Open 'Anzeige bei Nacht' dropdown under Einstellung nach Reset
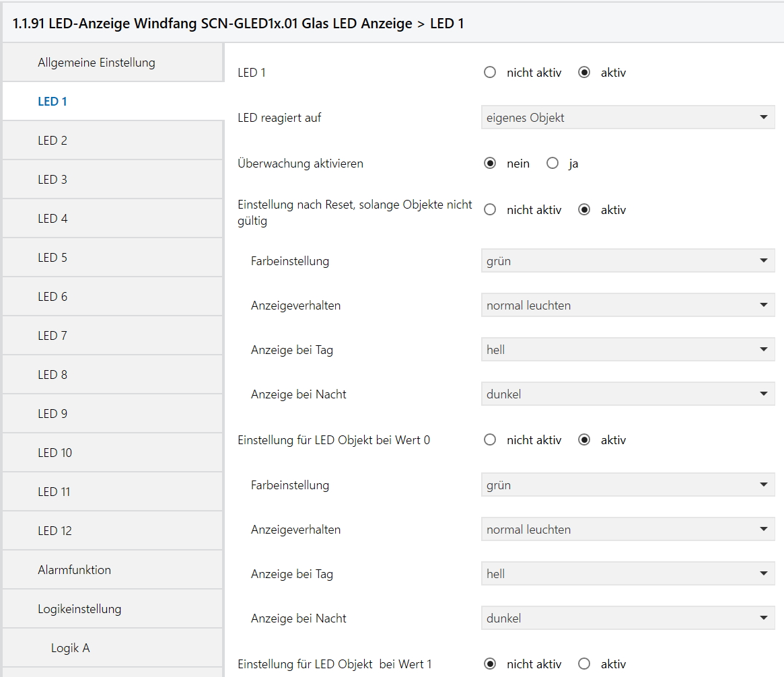 click(628, 394)
